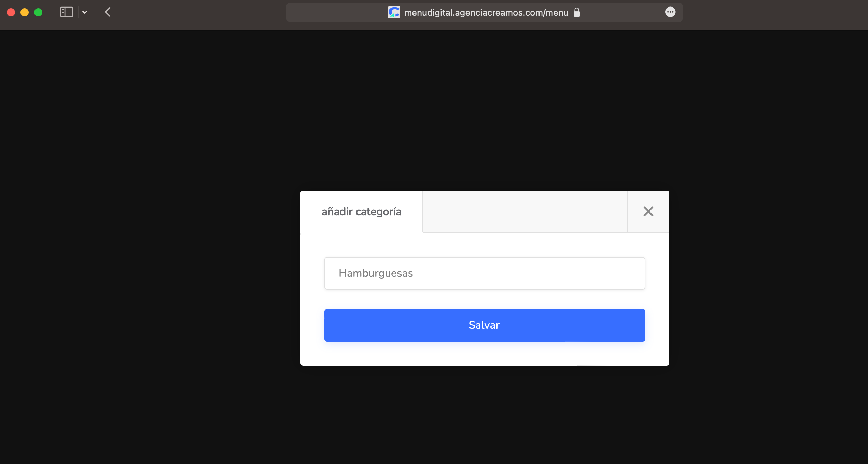Select the añadir categoría tab
The width and height of the screenshot is (868, 464).
361,212
